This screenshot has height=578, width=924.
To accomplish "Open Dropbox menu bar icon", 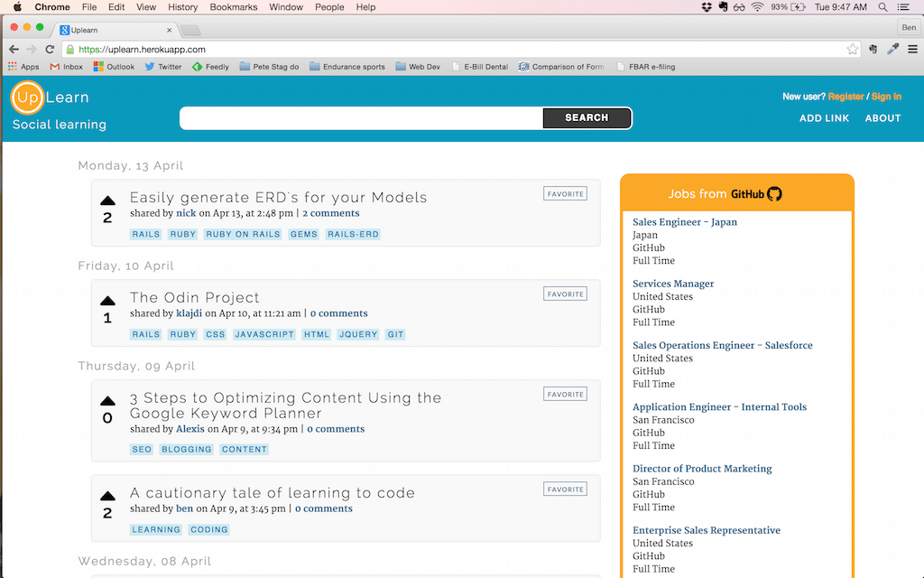I will point(707,7).
